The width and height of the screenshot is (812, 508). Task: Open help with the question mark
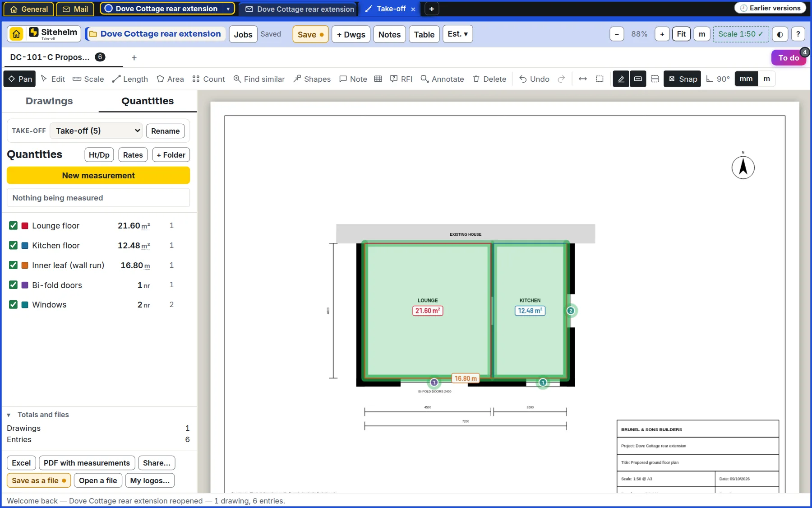798,34
